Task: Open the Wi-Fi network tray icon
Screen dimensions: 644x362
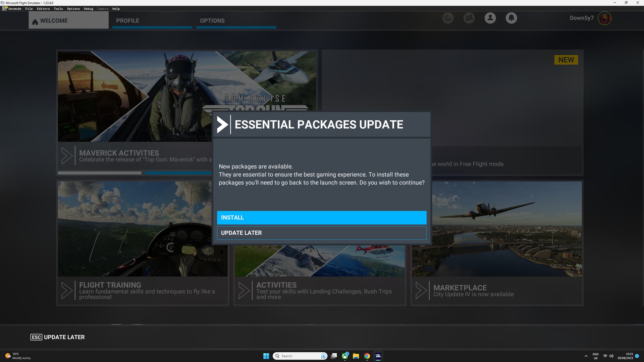Action: click(x=605, y=356)
